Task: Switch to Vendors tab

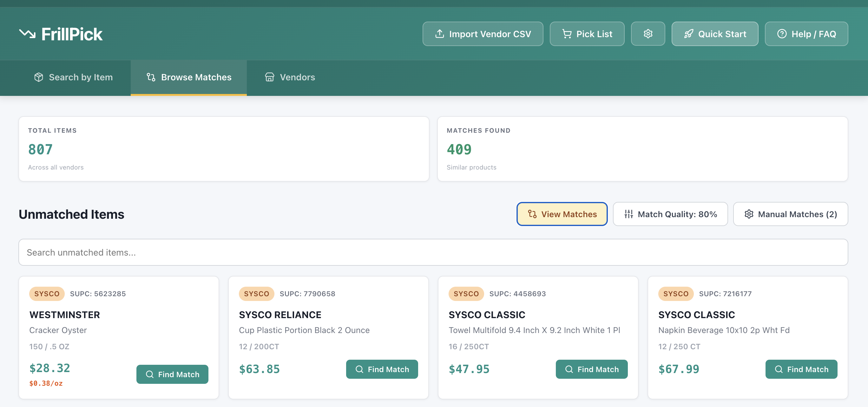Action: pyautogui.click(x=290, y=77)
